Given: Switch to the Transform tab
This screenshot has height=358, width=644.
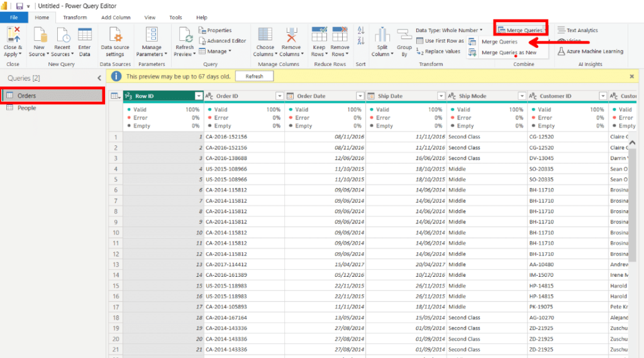Looking at the screenshot, I should click(75, 17).
